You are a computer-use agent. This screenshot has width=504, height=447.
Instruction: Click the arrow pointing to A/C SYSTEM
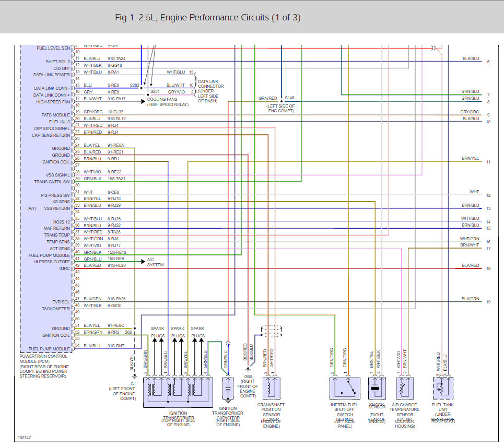point(143,262)
